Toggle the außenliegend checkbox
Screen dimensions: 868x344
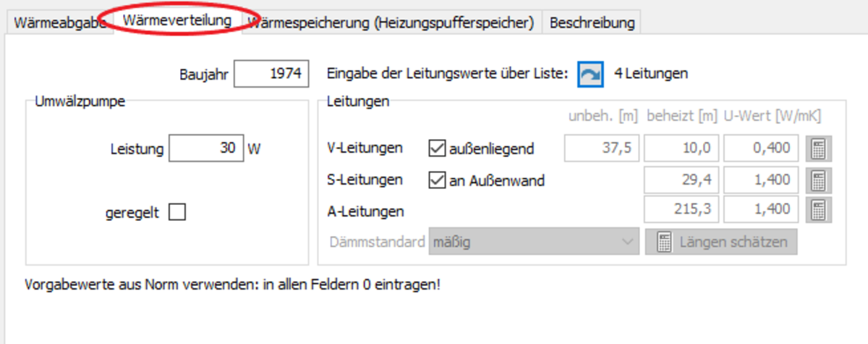[437, 150]
